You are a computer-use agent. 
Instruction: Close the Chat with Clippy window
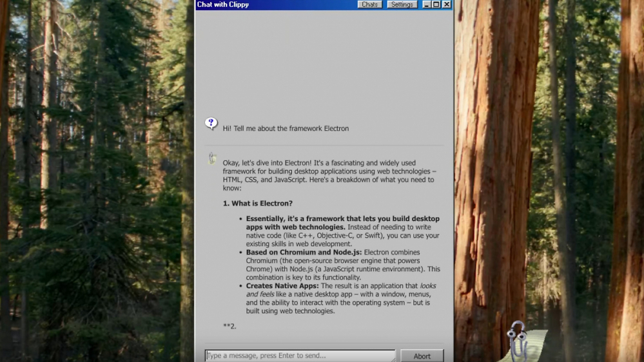(x=447, y=5)
